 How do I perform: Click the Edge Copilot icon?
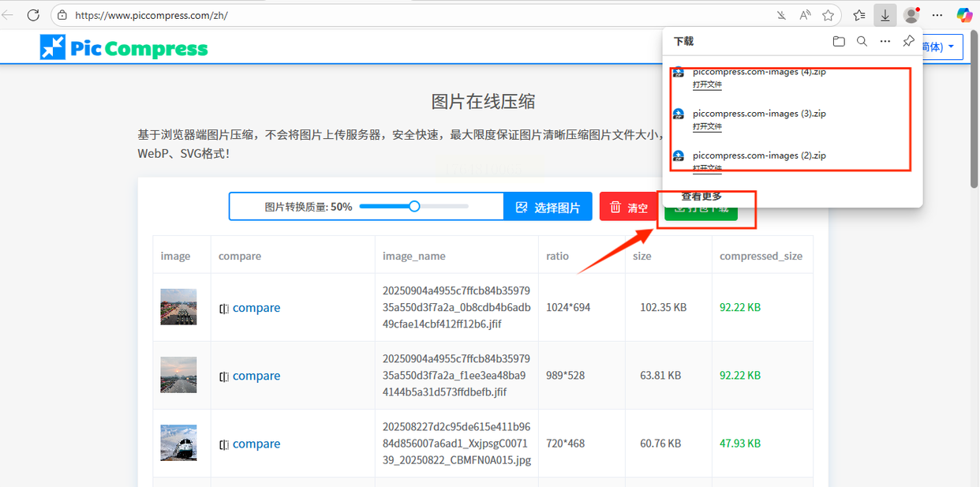(964, 15)
